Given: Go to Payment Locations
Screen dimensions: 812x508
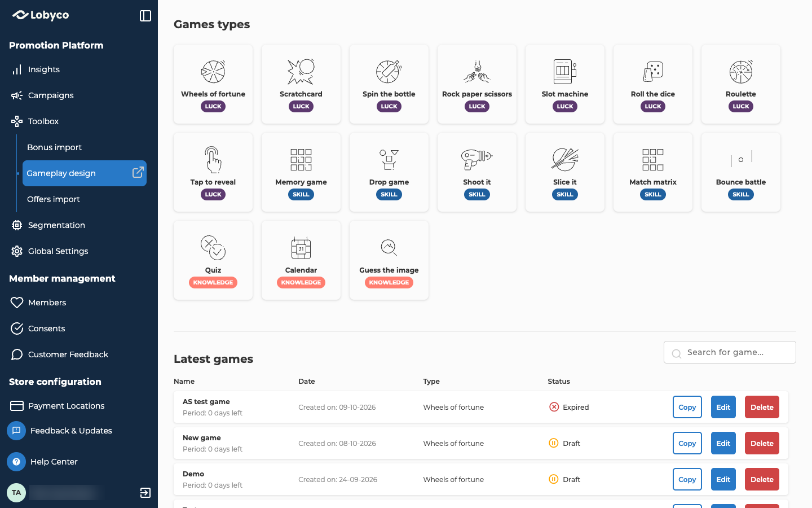Looking at the screenshot, I should [67, 406].
